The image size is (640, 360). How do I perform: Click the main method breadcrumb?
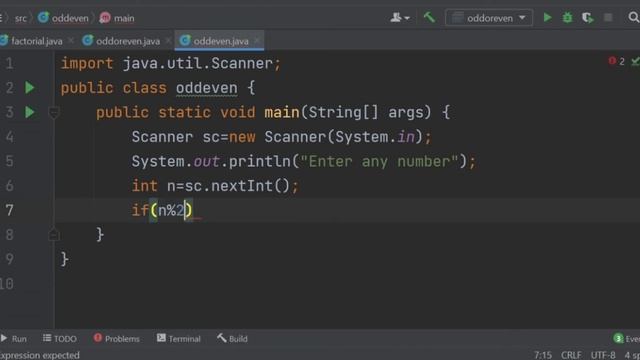(x=117, y=18)
